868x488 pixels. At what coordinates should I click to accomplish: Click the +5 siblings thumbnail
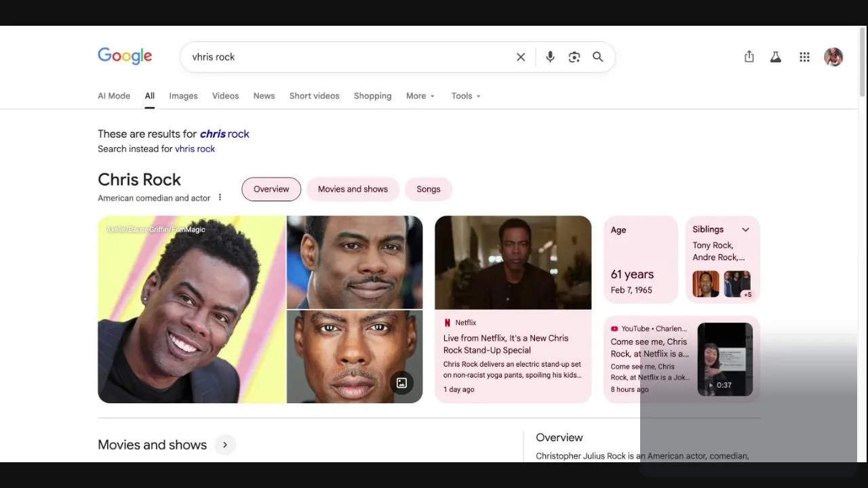tap(737, 284)
